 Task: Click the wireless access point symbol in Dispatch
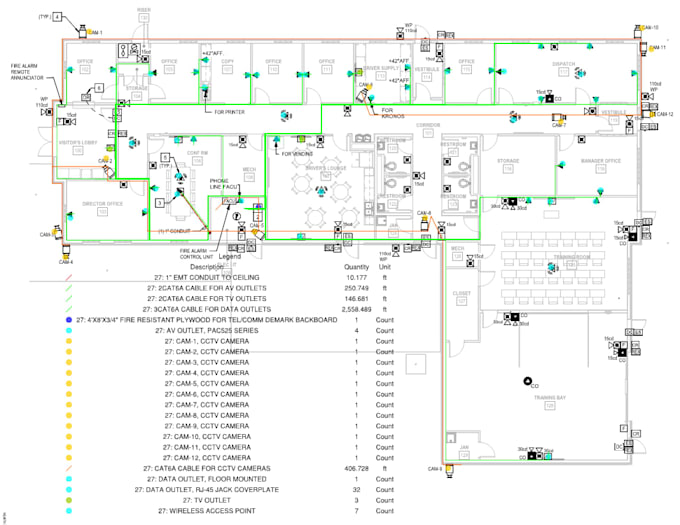[580, 73]
